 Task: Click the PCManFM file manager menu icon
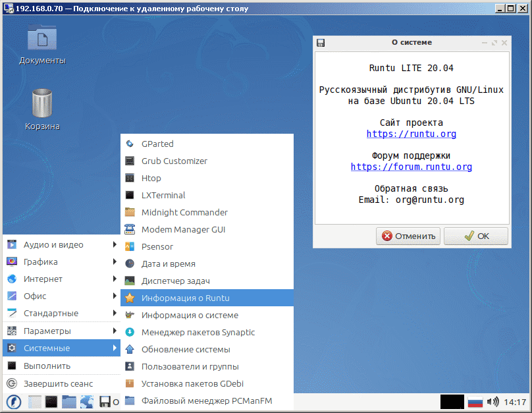(130, 400)
